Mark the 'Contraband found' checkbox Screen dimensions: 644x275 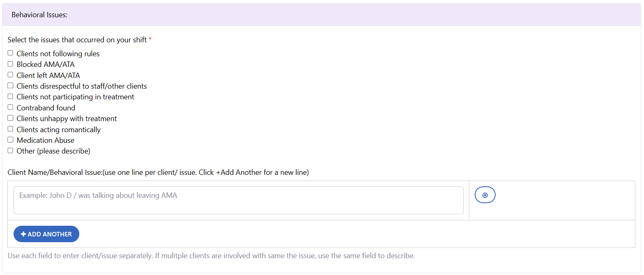click(11, 107)
